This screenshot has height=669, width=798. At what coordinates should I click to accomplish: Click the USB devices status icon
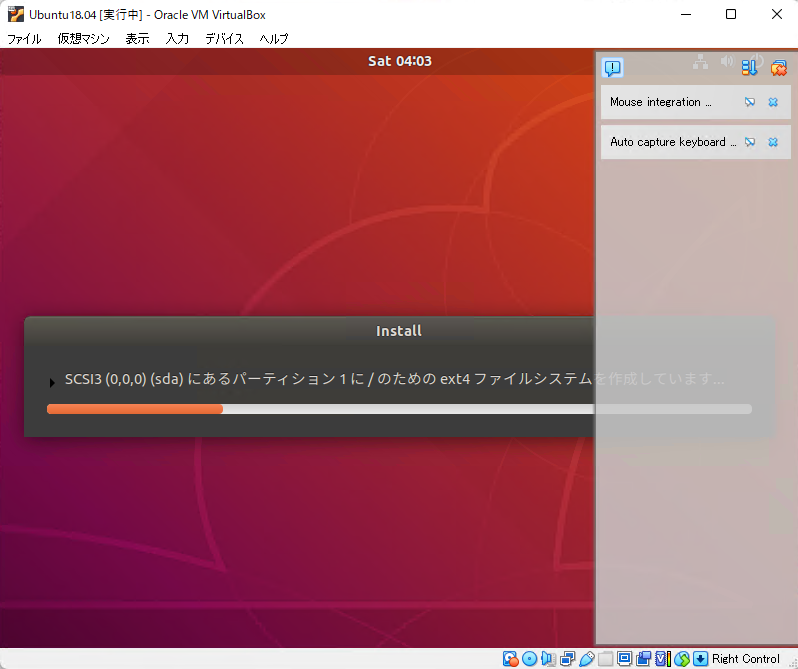pos(586,659)
